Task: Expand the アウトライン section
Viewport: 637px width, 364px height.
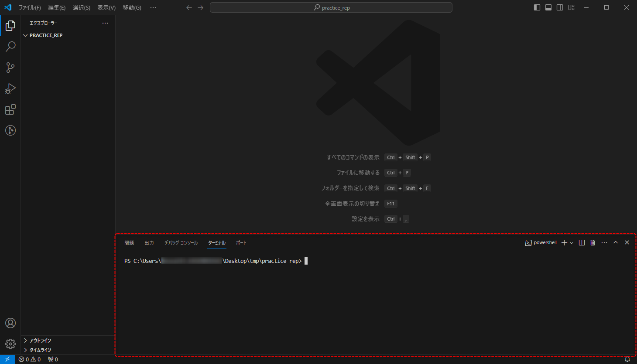Action: coord(68,340)
